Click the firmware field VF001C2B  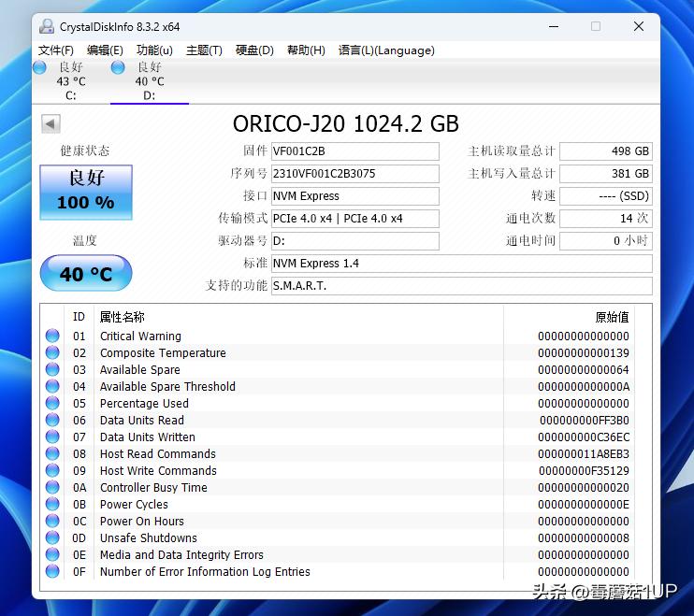click(355, 151)
